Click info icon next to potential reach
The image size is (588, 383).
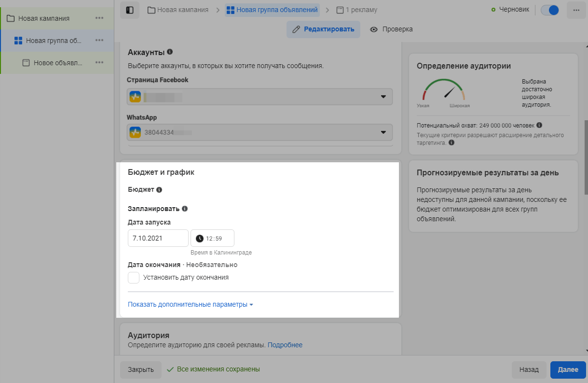[539, 125]
